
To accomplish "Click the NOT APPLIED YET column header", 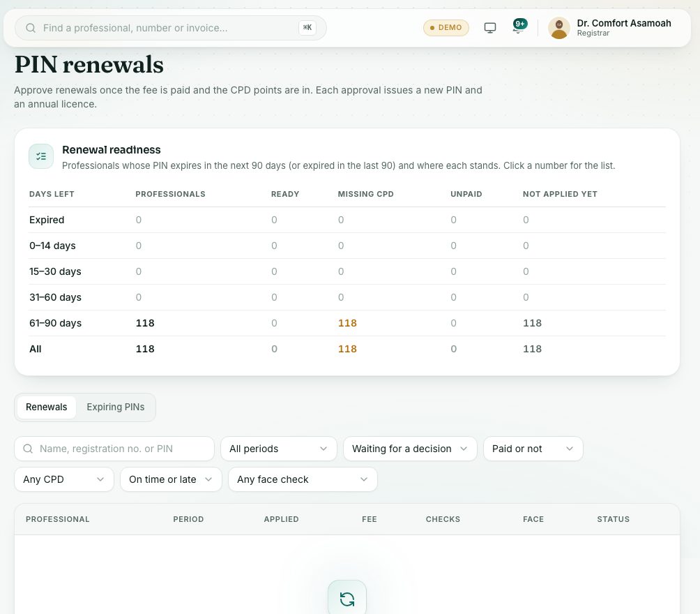I will pos(560,194).
